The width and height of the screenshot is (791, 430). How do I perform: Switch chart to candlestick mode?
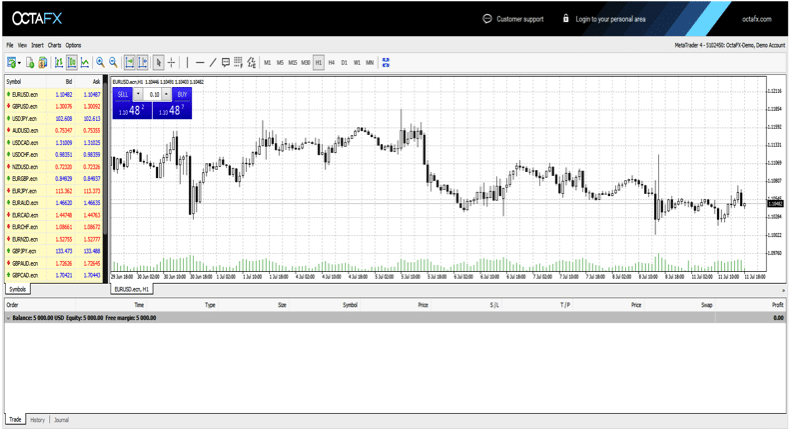[x=72, y=63]
